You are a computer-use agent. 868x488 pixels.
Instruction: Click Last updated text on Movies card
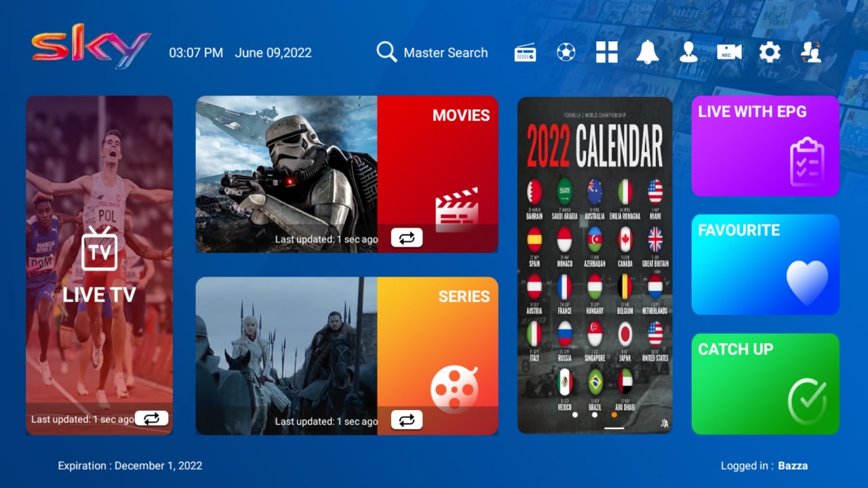tap(326, 239)
